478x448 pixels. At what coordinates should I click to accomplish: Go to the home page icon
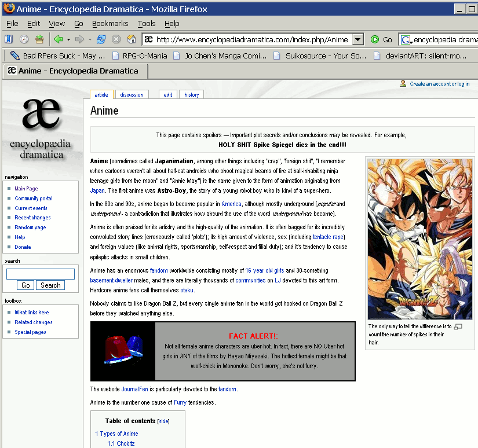click(132, 39)
